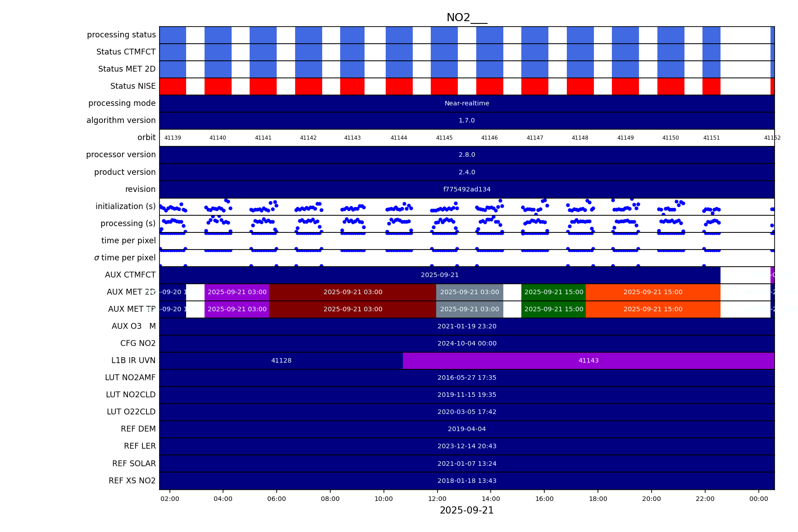
Task: Click dark red AUX MET TP segment
Action: tap(352, 309)
